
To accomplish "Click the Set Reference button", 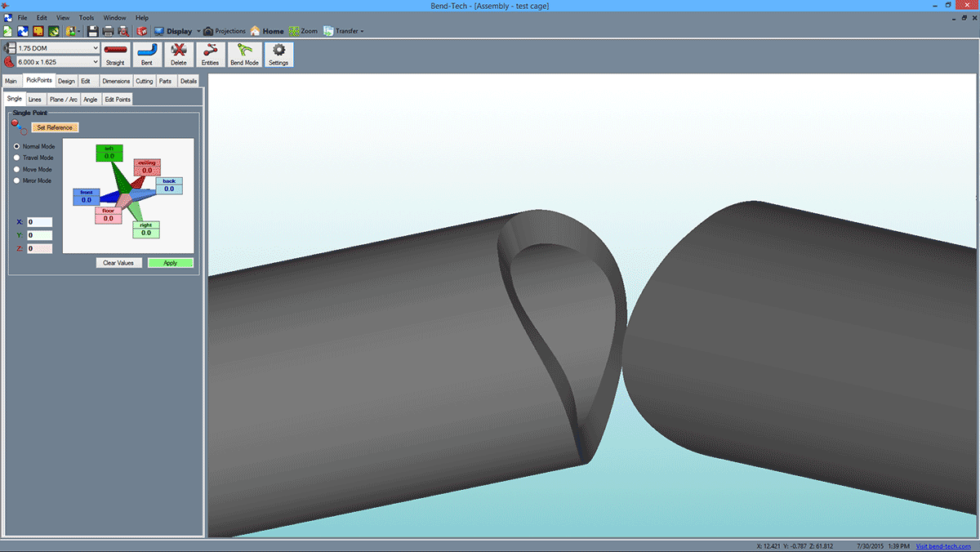I will point(56,127).
